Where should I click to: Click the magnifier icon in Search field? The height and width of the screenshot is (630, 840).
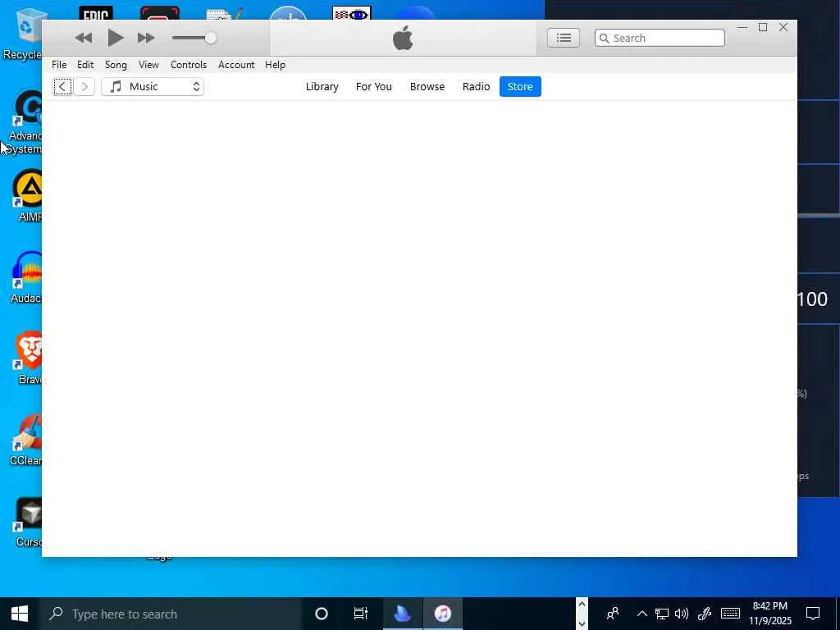click(605, 38)
